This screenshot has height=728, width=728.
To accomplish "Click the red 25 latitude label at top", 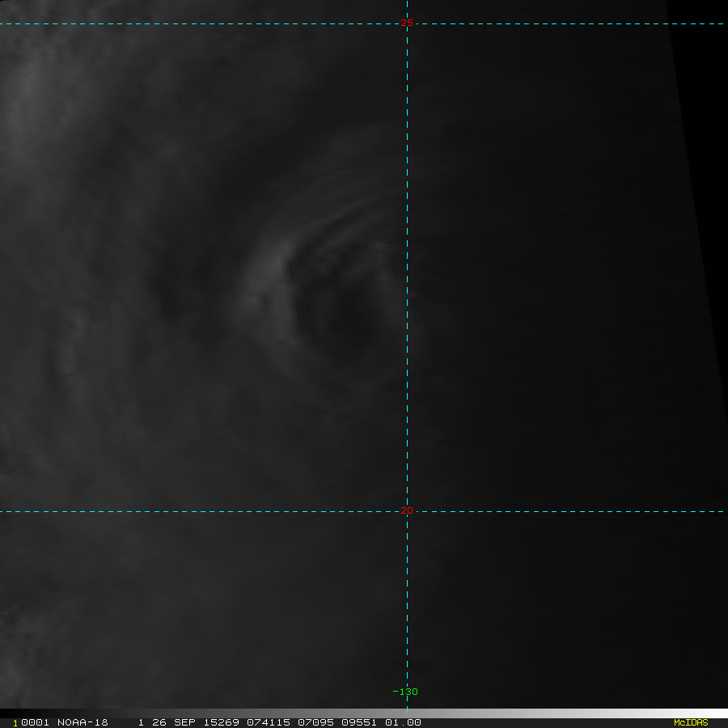I will point(407,23).
